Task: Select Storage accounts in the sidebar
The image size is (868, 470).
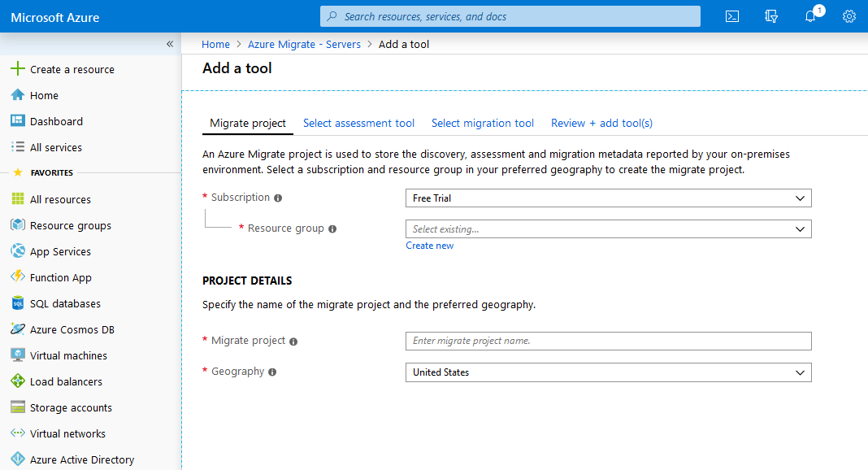Action: point(73,407)
